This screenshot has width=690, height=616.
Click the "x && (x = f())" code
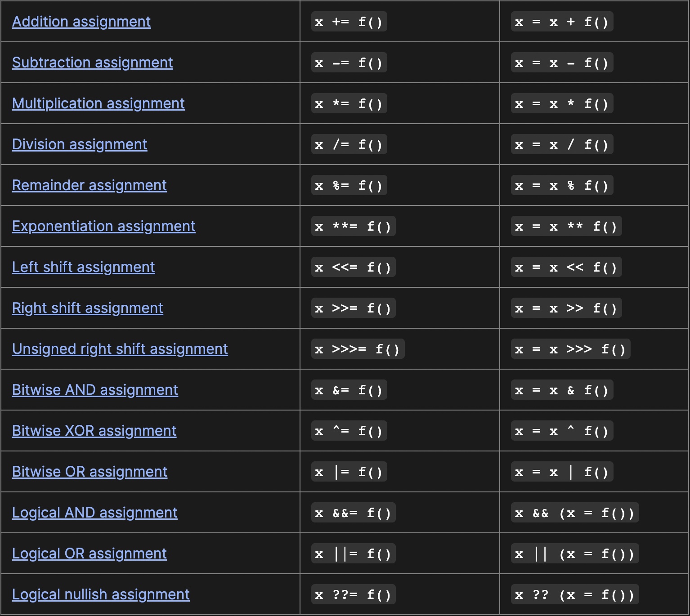[574, 513]
